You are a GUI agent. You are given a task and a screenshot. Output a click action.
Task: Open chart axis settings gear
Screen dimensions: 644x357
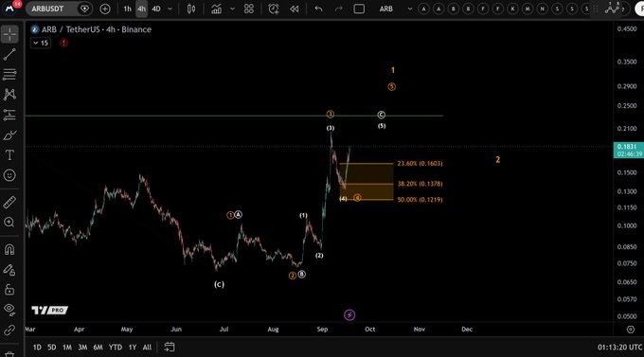point(631,330)
